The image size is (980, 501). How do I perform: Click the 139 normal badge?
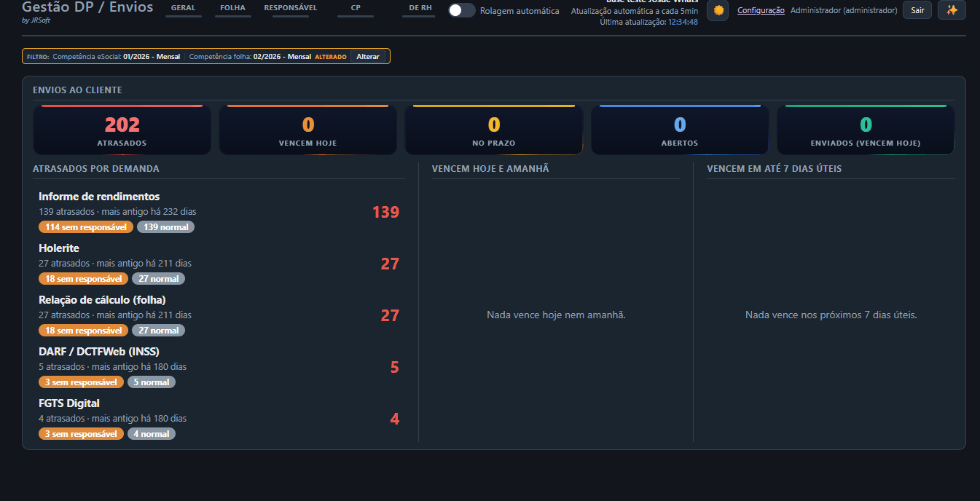[165, 227]
